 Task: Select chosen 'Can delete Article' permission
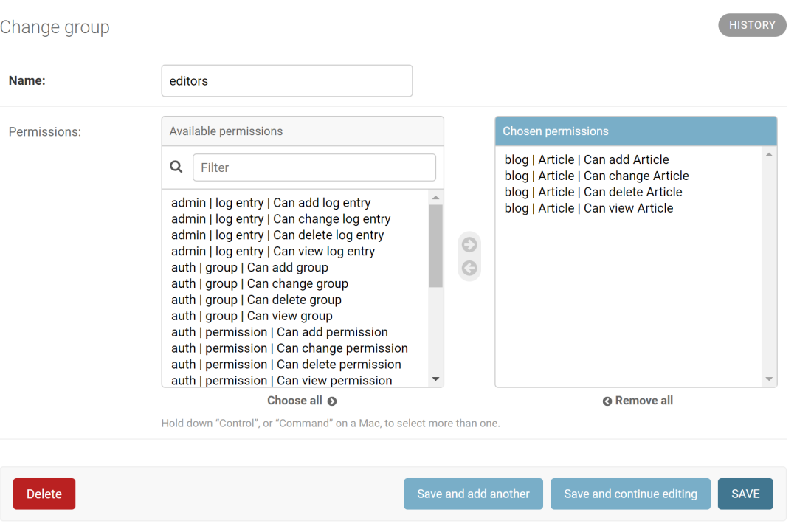pyautogui.click(x=593, y=192)
